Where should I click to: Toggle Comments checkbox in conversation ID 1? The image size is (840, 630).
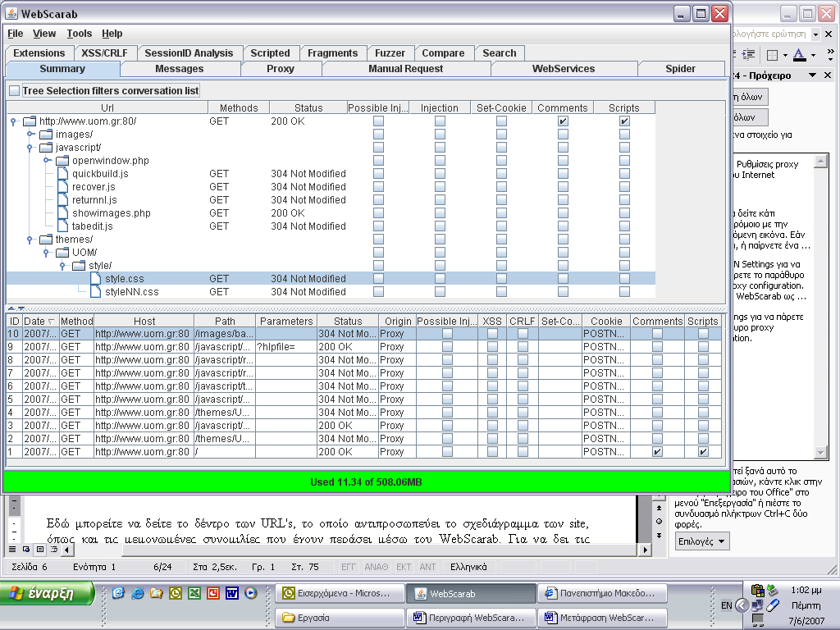tap(657, 452)
